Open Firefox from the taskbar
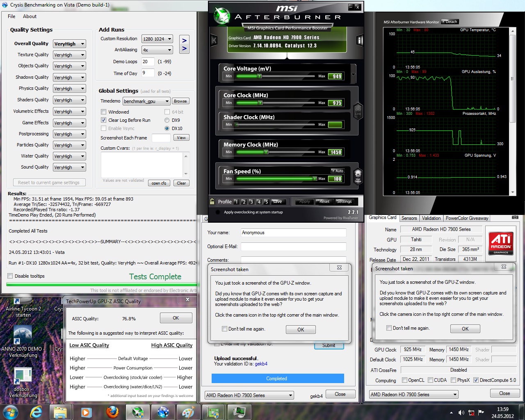 [112, 412]
